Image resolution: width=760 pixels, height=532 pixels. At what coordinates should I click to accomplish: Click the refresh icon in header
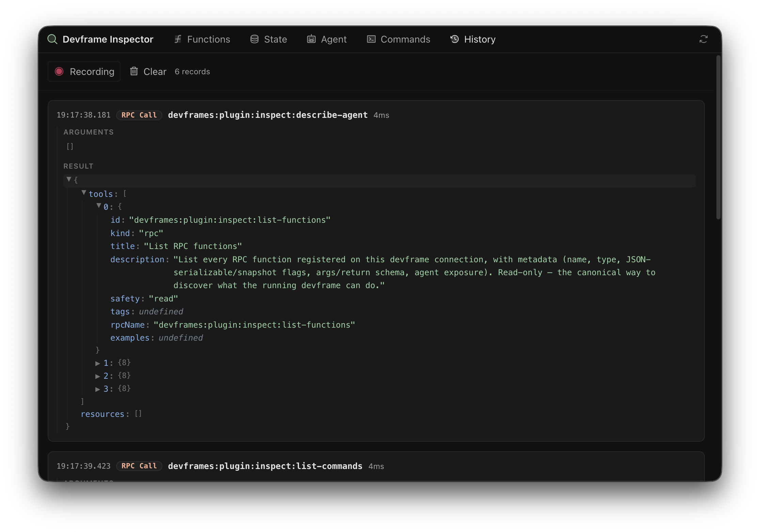703,39
